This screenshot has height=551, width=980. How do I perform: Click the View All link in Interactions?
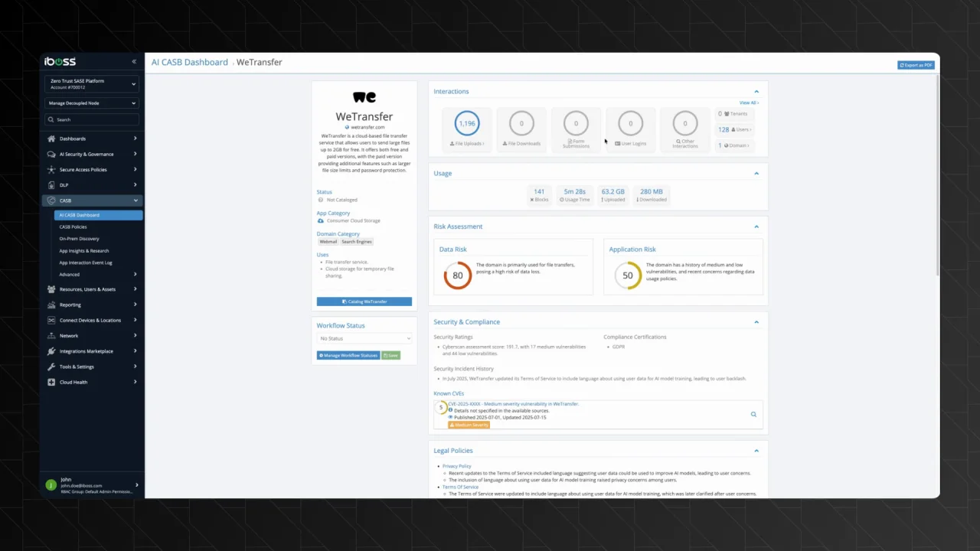coord(749,103)
